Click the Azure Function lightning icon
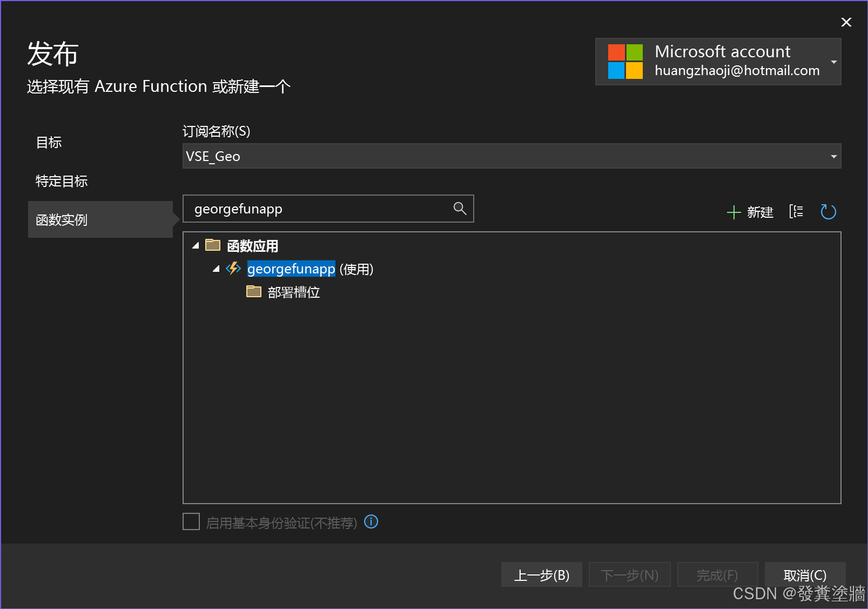Viewport: 868px width, 609px height. click(233, 269)
